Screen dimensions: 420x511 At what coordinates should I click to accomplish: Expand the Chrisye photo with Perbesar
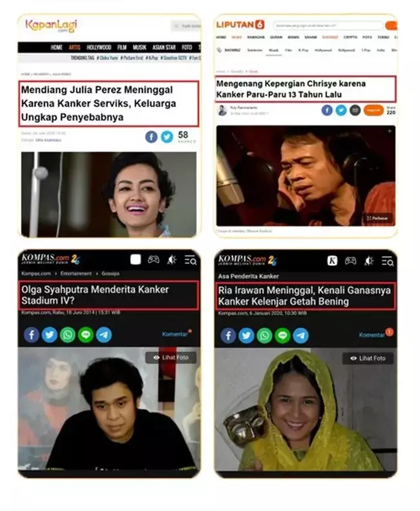pos(377,218)
